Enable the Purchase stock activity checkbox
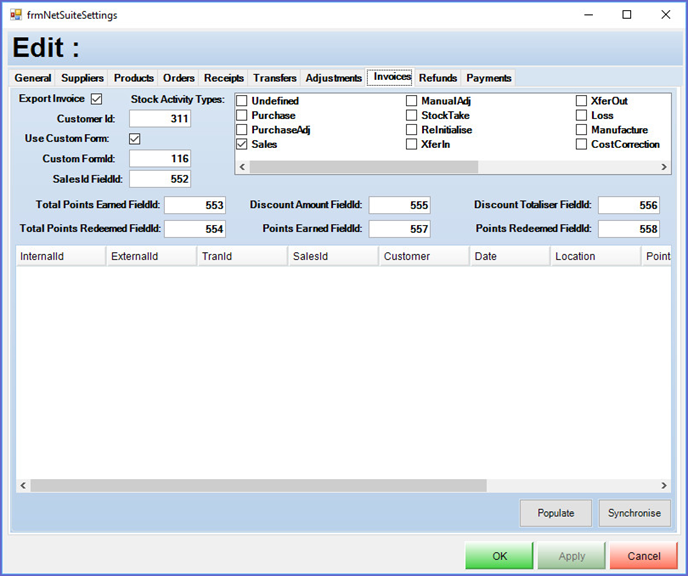 [242, 115]
